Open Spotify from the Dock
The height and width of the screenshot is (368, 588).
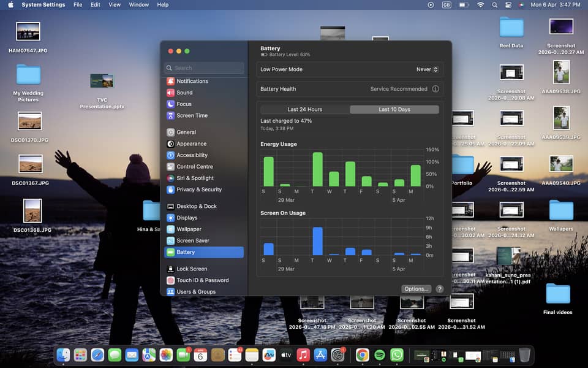click(x=380, y=355)
